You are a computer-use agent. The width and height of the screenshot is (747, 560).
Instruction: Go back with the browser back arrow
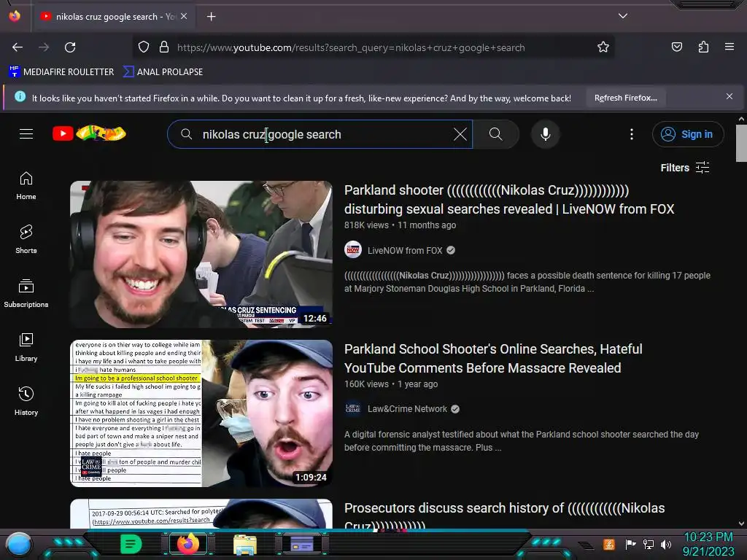18,47
